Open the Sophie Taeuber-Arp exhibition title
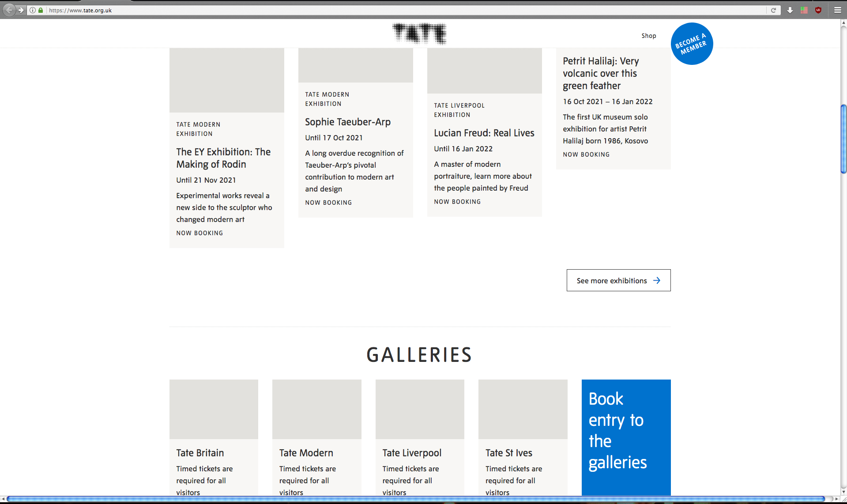This screenshot has height=504, width=847. [348, 122]
